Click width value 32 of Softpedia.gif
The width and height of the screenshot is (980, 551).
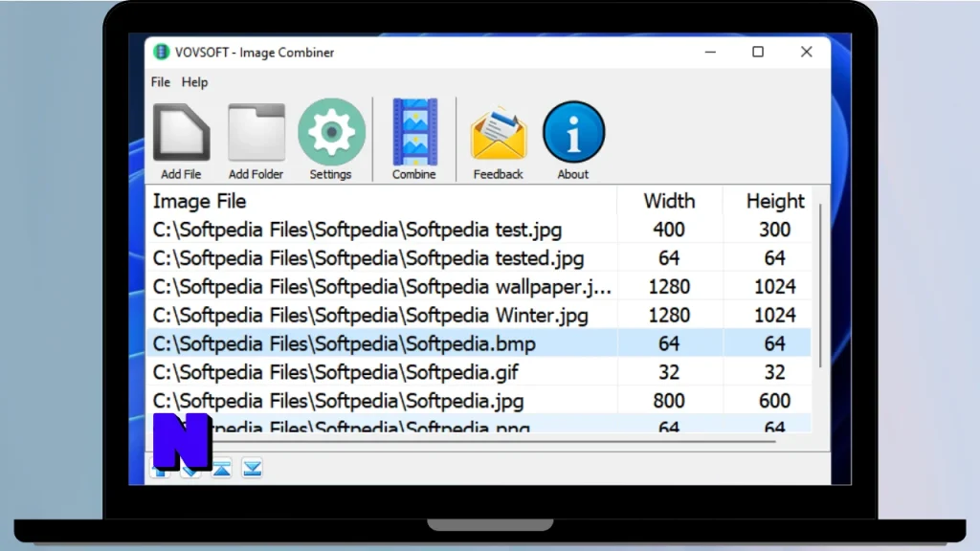pos(669,372)
